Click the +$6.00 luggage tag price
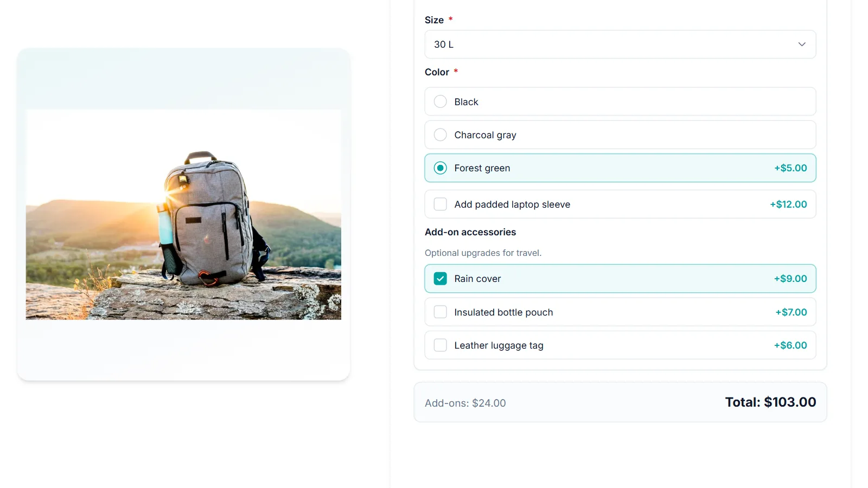 (x=790, y=345)
